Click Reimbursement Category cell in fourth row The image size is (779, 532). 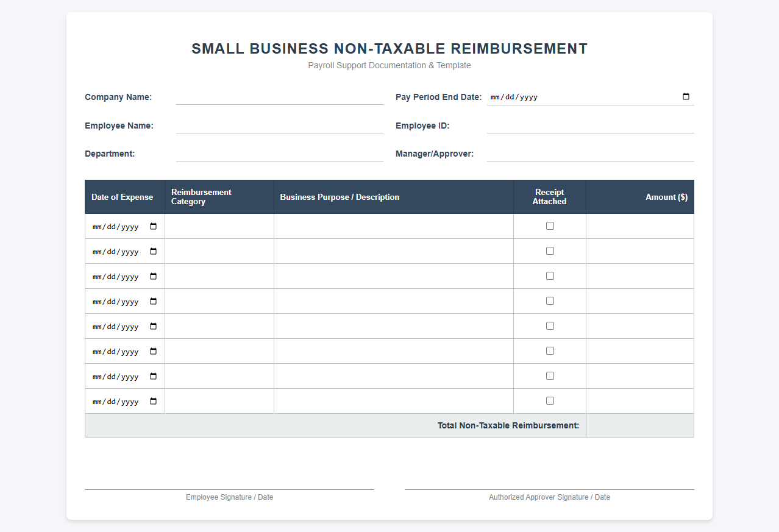[x=219, y=301]
